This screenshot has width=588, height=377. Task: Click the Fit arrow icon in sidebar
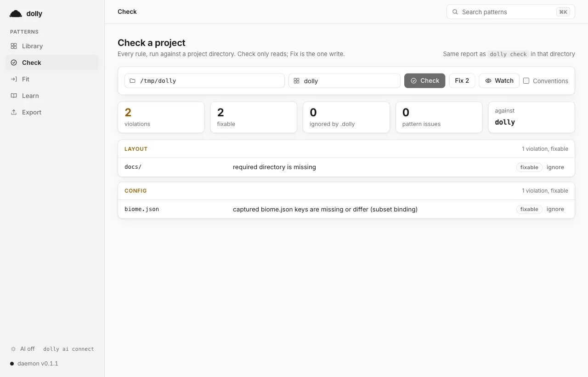[x=14, y=79]
